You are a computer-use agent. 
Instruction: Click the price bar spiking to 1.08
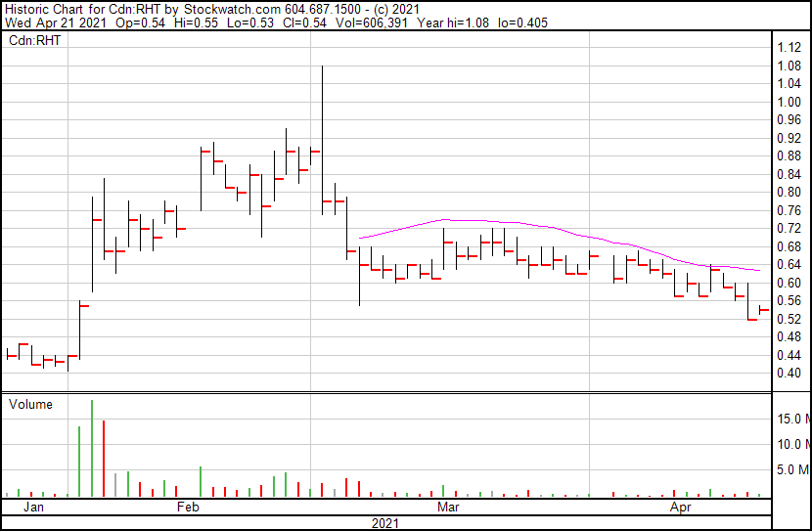coord(322,140)
